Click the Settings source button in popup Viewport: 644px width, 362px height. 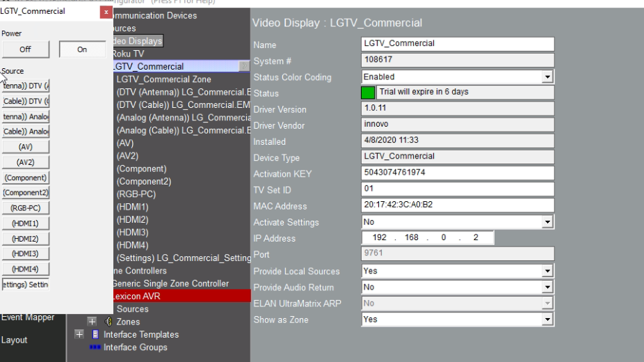pos(26,284)
